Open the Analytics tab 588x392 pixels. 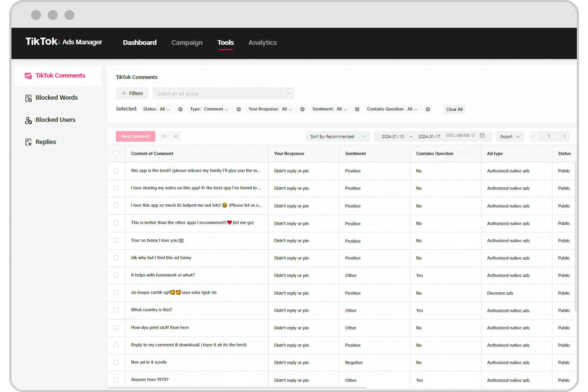(262, 42)
